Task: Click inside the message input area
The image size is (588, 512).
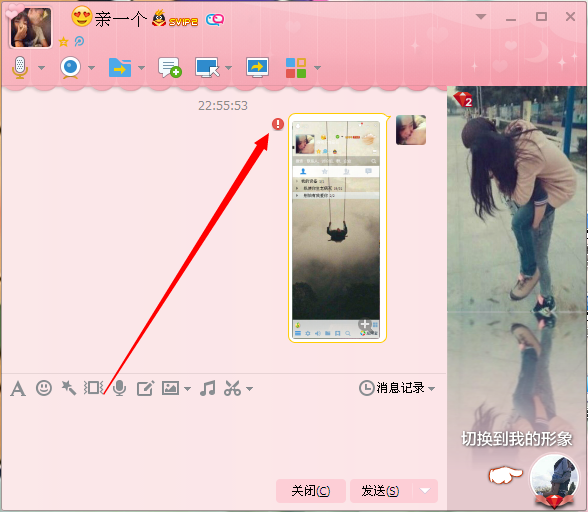Action: coord(224,437)
